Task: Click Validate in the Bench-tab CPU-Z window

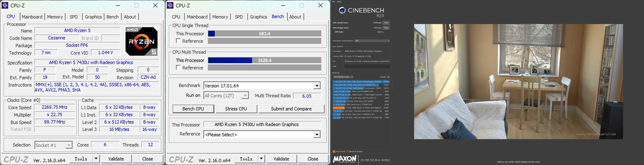Action: (281, 159)
